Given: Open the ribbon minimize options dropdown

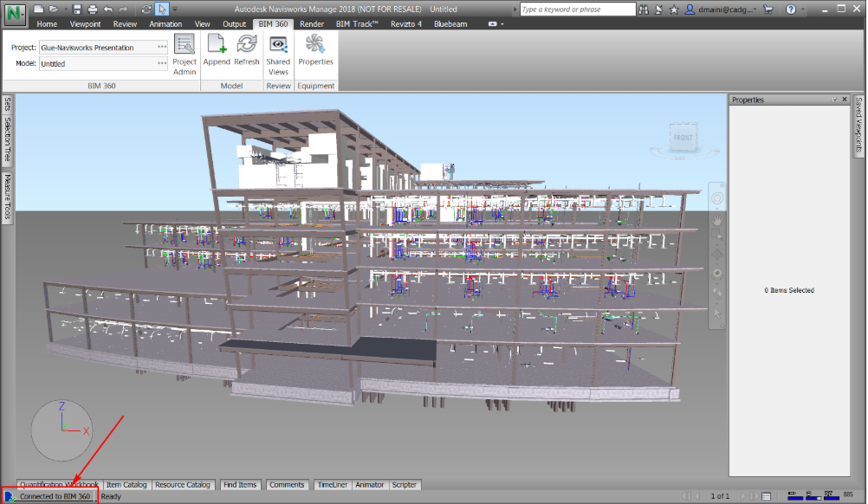Looking at the screenshot, I should 502,24.
